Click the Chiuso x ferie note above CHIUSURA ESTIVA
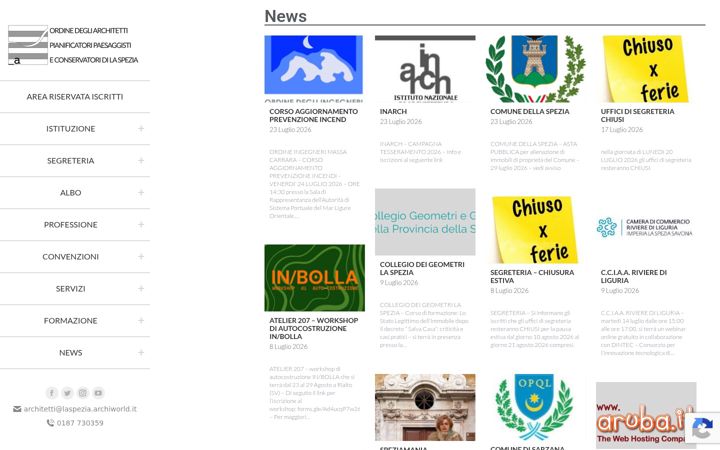This screenshot has width=720, height=450. pos(535,230)
